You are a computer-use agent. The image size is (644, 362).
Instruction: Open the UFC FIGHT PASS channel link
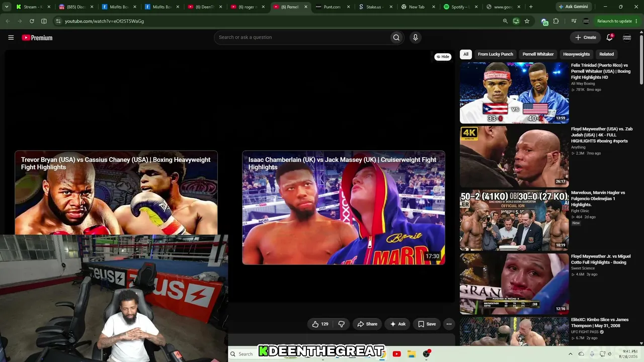(x=585, y=332)
